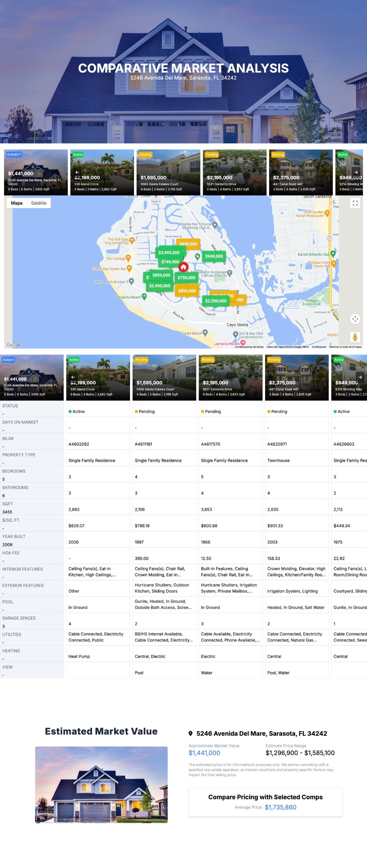The width and height of the screenshot is (367, 868).
Task: Click the Siesta Beach location pin
Action: tap(205, 332)
